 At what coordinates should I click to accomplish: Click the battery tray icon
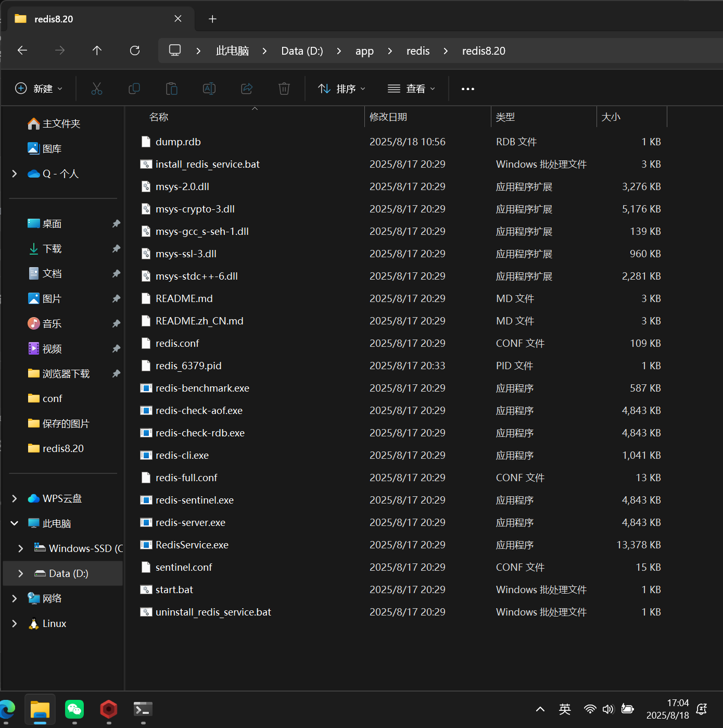pos(628,709)
